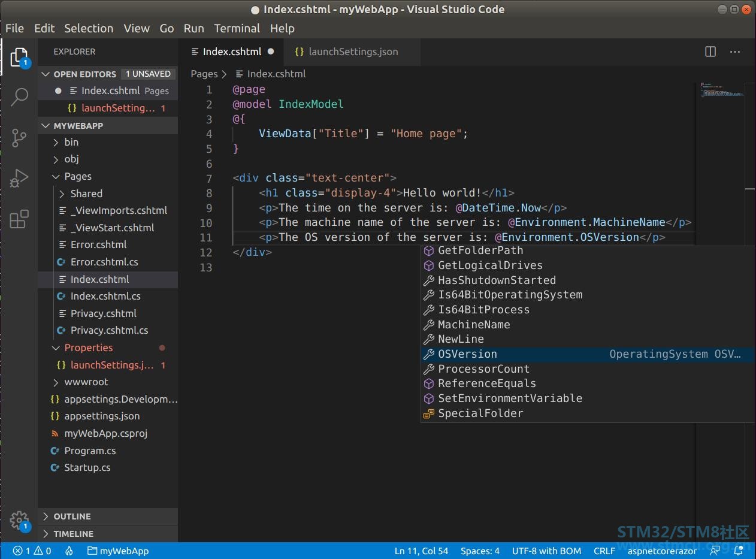Select the SpecialFolder enum suggestion

(x=587, y=413)
